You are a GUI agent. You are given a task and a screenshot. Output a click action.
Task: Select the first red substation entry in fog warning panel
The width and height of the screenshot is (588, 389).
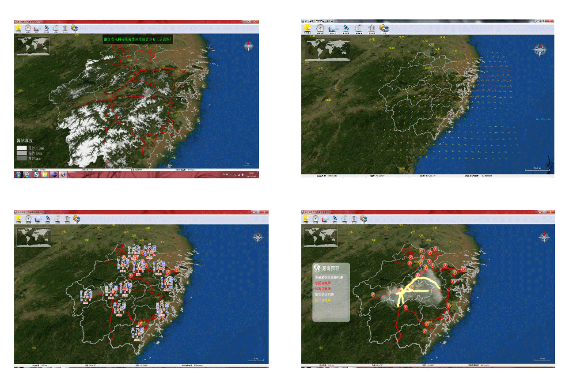tap(323, 283)
